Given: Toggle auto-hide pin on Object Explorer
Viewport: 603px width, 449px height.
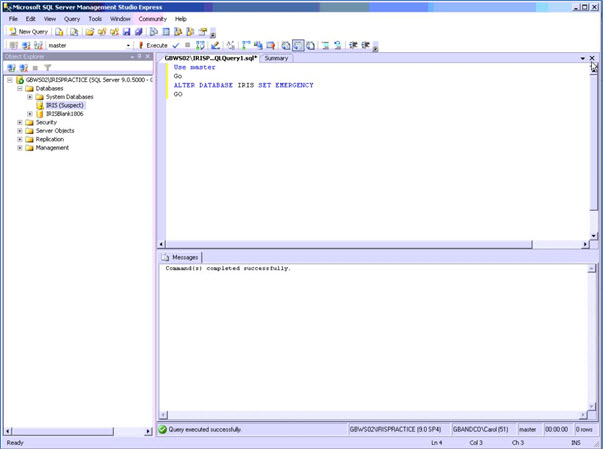Looking at the screenshot, I should (x=140, y=57).
